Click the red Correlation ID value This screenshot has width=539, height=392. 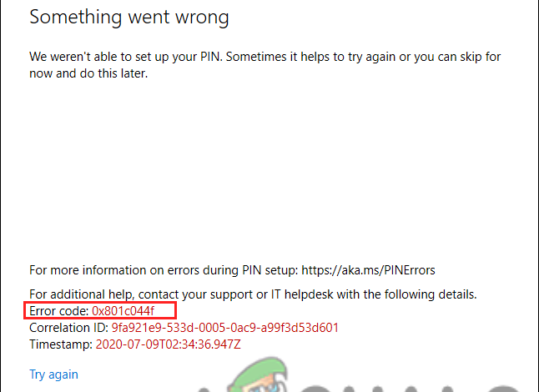coord(224,328)
